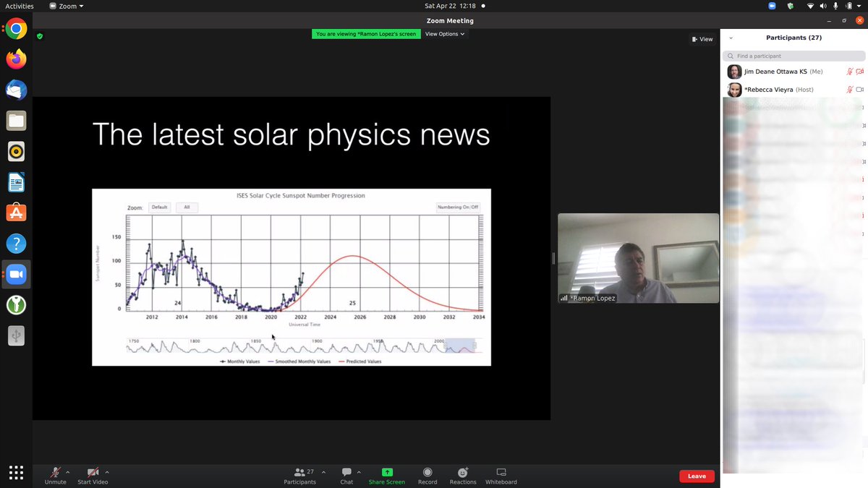Open the Help icon in the dock

[x=16, y=244]
